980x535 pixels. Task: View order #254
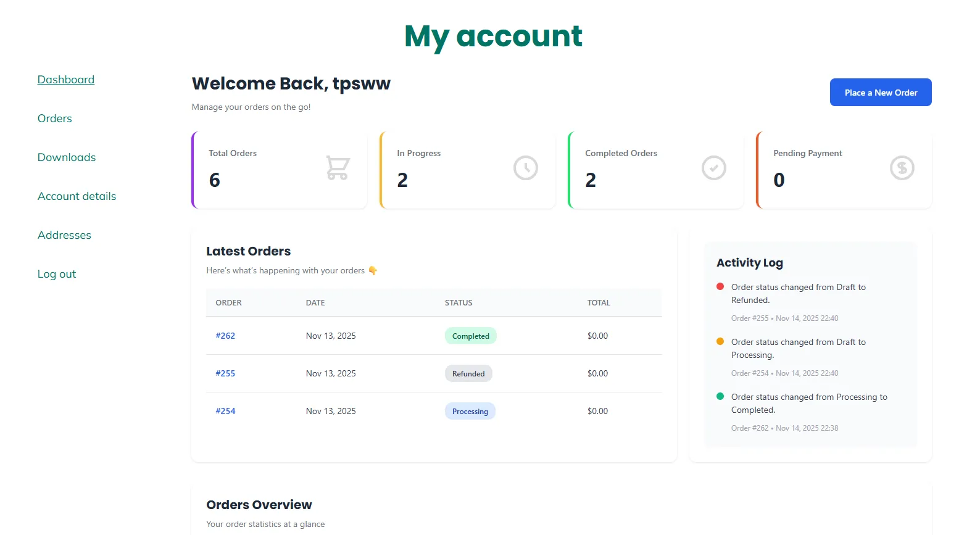tap(225, 411)
